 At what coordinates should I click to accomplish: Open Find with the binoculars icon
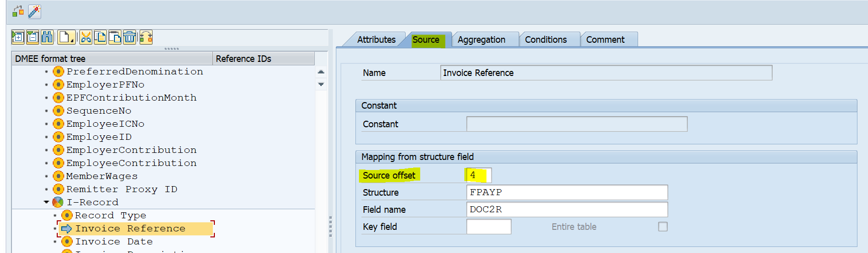[47, 37]
